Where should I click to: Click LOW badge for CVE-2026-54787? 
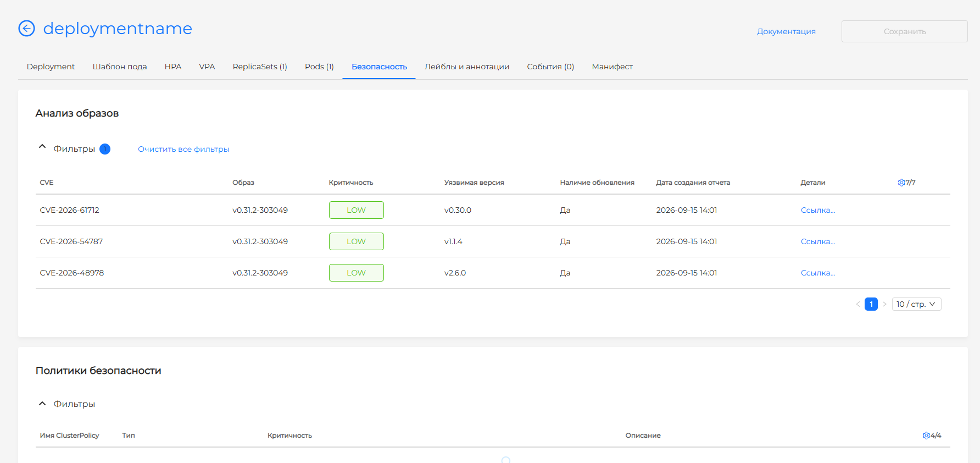click(x=357, y=241)
